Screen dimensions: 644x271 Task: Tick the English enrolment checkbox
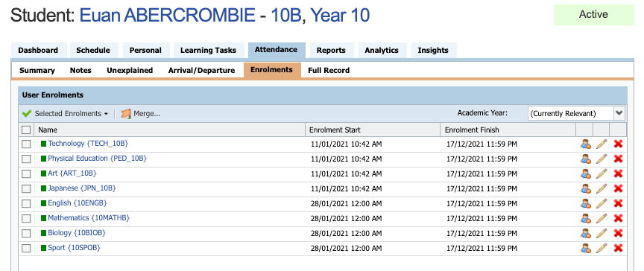(26, 203)
